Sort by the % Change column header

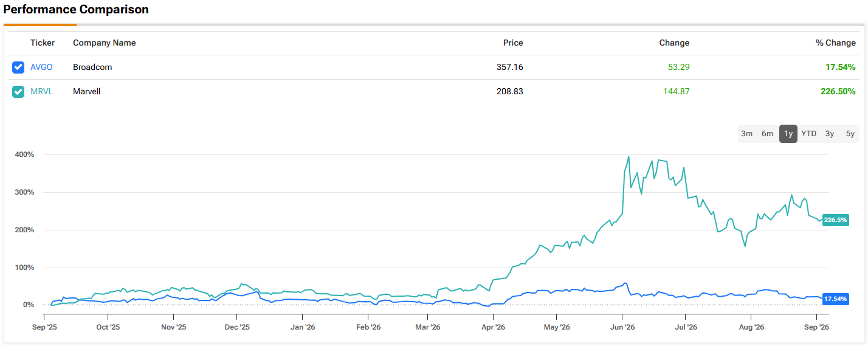(835, 43)
